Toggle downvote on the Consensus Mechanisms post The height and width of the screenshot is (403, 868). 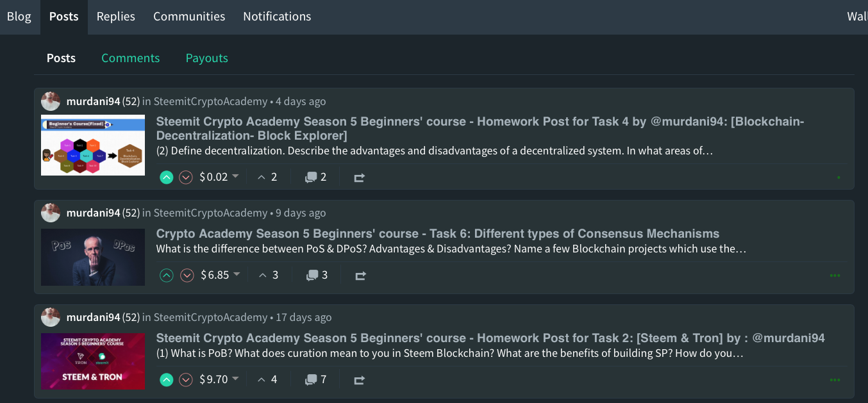pyautogui.click(x=187, y=276)
